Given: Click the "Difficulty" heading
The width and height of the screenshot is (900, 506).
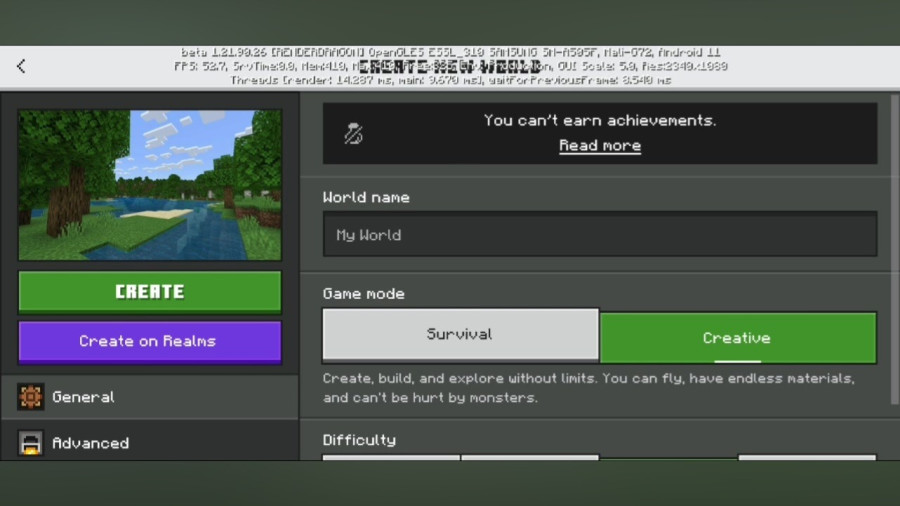Looking at the screenshot, I should point(359,440).
